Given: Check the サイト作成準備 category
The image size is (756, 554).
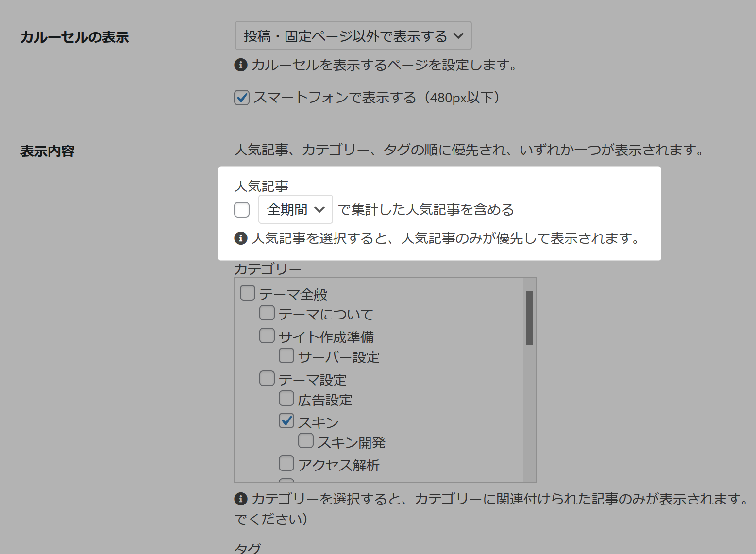Looking at the screenshot, I should tap(267, 336).
